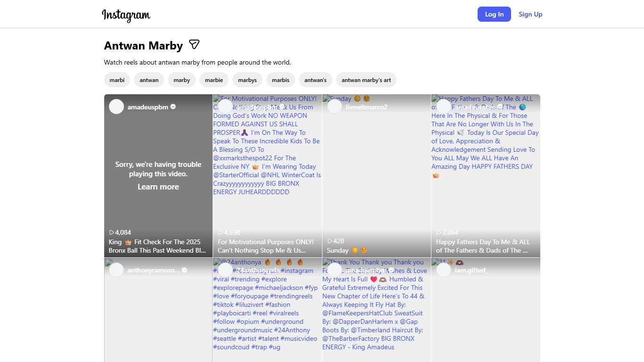
Task: Choose the "marbie" related tag
Action: [214, 80]
